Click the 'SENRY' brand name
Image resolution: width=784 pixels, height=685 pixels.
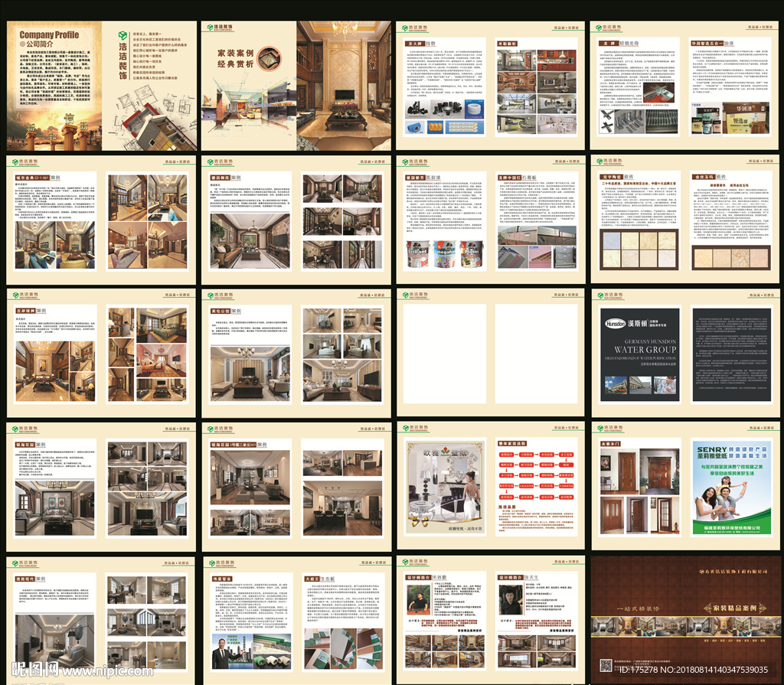[x=712, y=449]
